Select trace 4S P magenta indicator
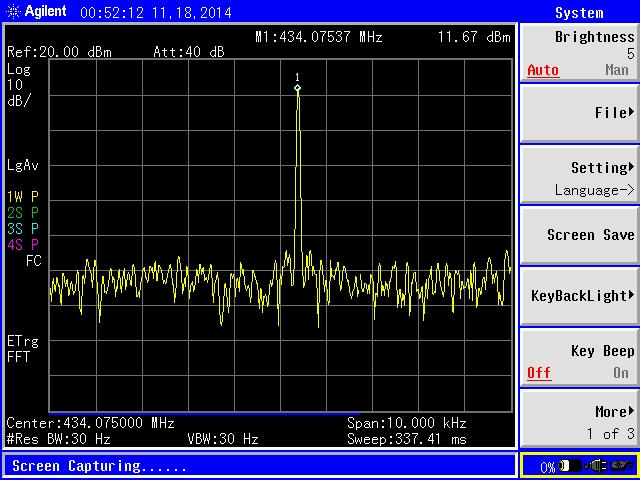Viewport: 640px width, 480px height. (22, 244)
